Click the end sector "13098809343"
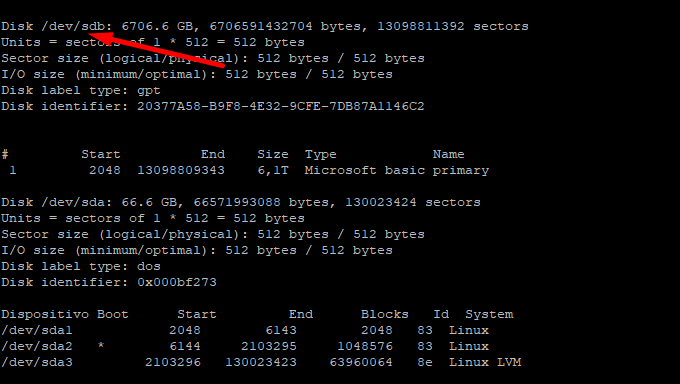This screenshot has height=384, width=680. (x=181, y=171)
